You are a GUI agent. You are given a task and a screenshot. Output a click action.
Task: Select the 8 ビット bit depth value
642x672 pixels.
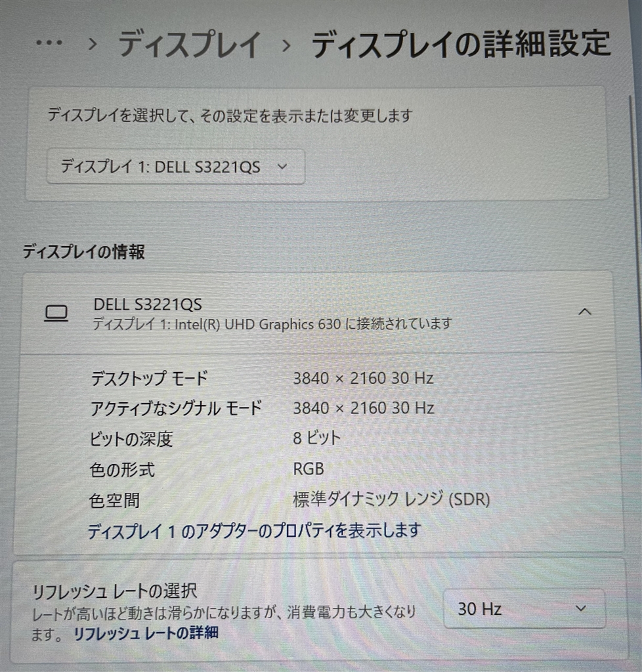pyautogui.click(x=316, y=438)
